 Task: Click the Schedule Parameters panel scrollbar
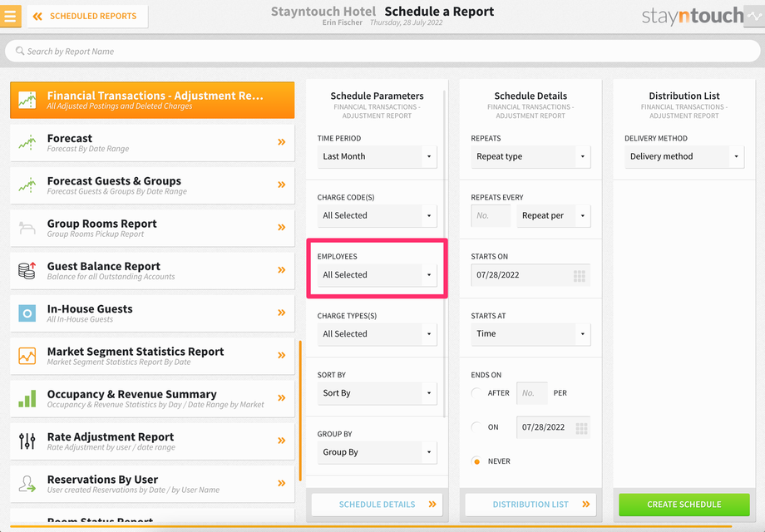444,254
